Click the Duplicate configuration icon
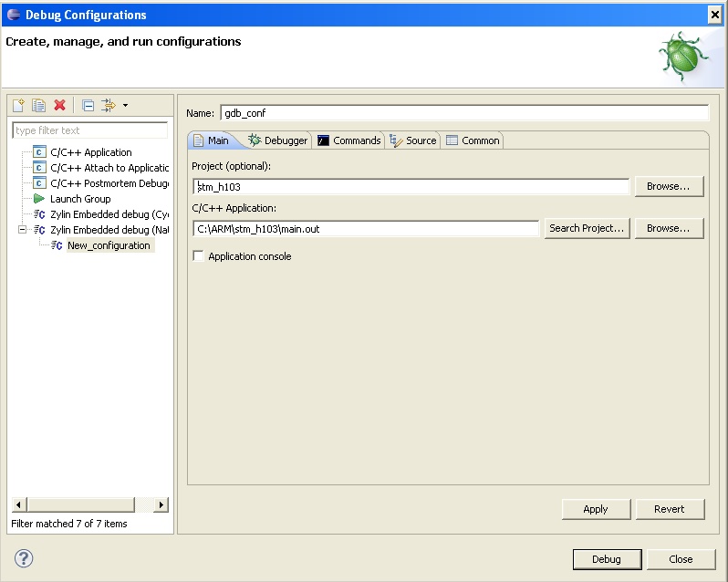The height and width of the screenshot is (582, 728). pyautogui.click(x=38, y=106)
